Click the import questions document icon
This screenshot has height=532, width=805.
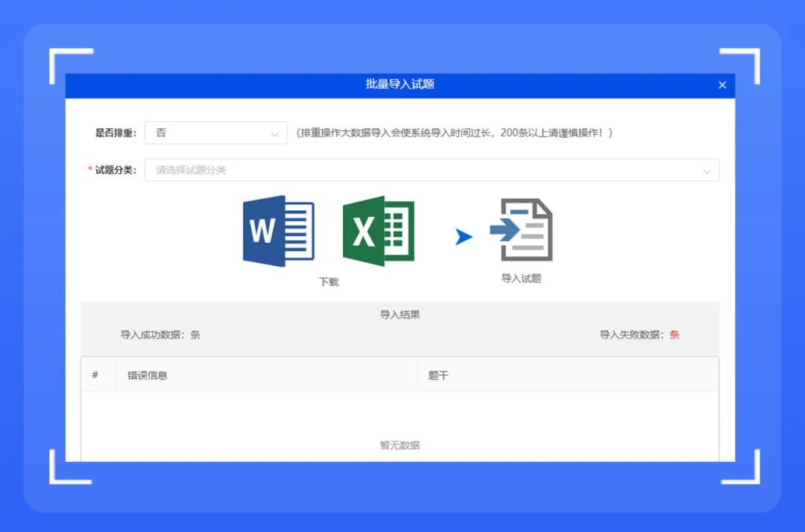tap(521, 229)
